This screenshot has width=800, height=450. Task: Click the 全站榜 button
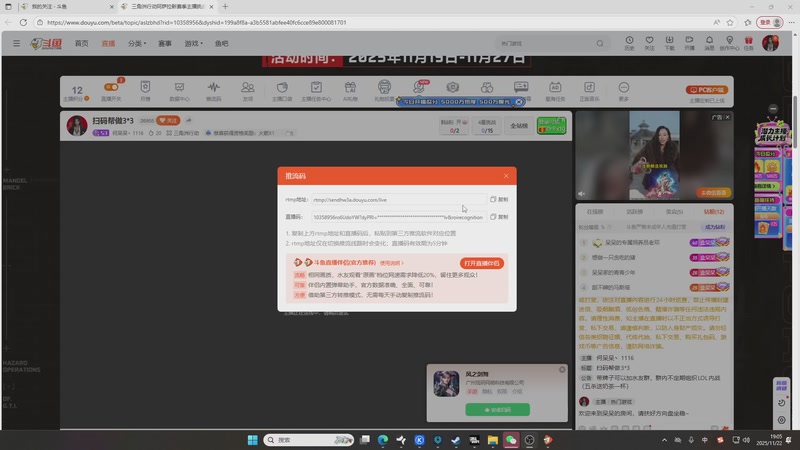point(519,126)
